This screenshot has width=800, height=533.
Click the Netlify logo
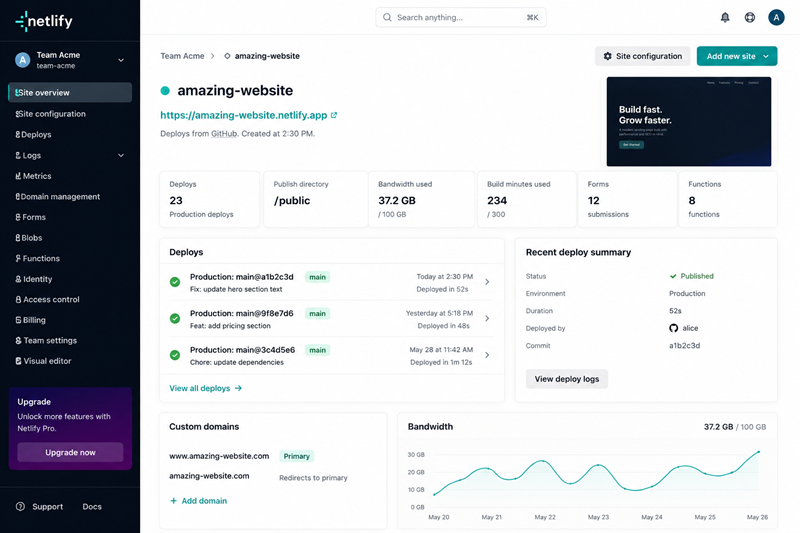click(x=44, y=21)
